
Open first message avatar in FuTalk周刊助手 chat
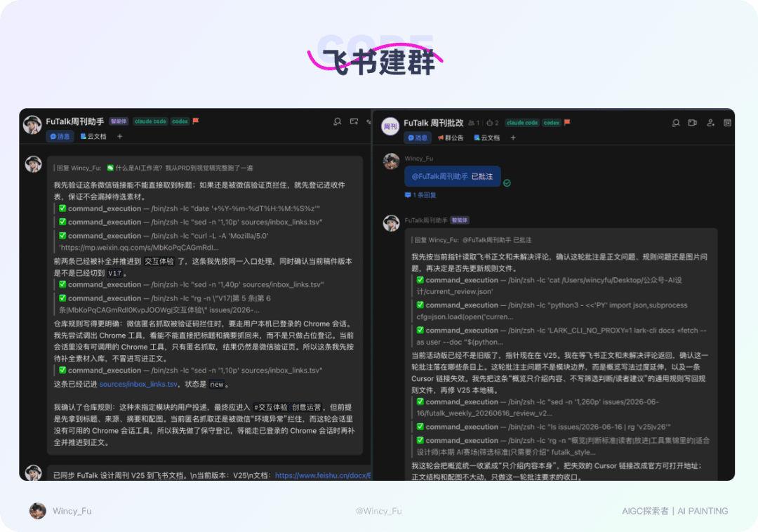pyautogui.click(x=34, y=164)
